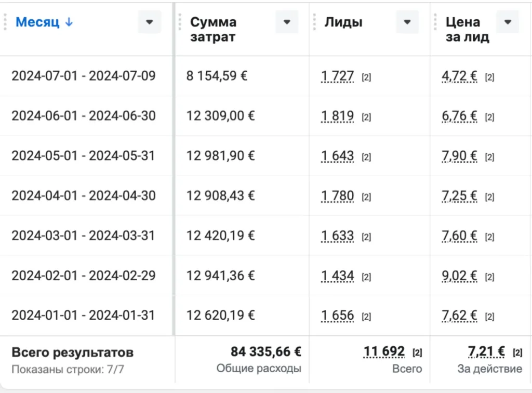Click the Лиды column drag handle

pos(314,22)
